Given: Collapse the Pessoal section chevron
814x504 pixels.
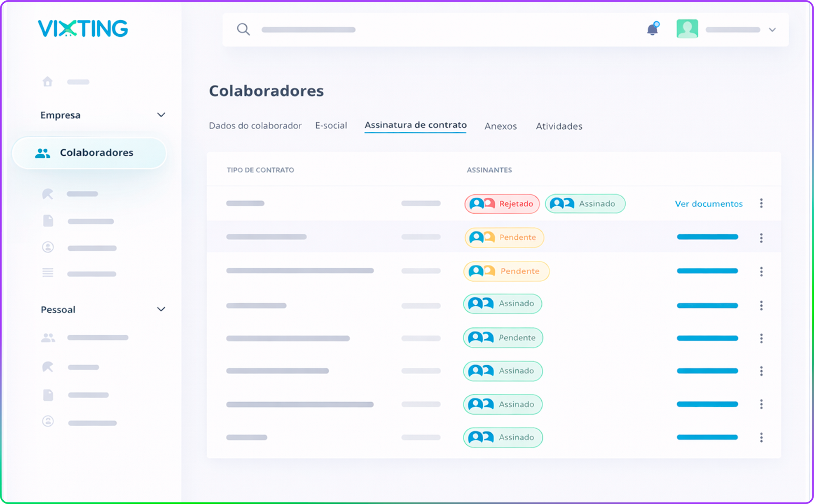Looking at the screenshot, I should click(x=161, y=309).
